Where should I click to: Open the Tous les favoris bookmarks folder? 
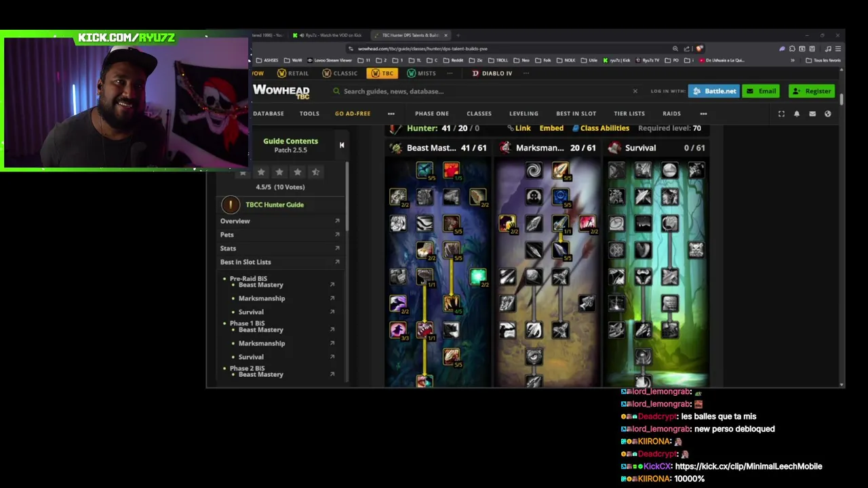[824, 60]
